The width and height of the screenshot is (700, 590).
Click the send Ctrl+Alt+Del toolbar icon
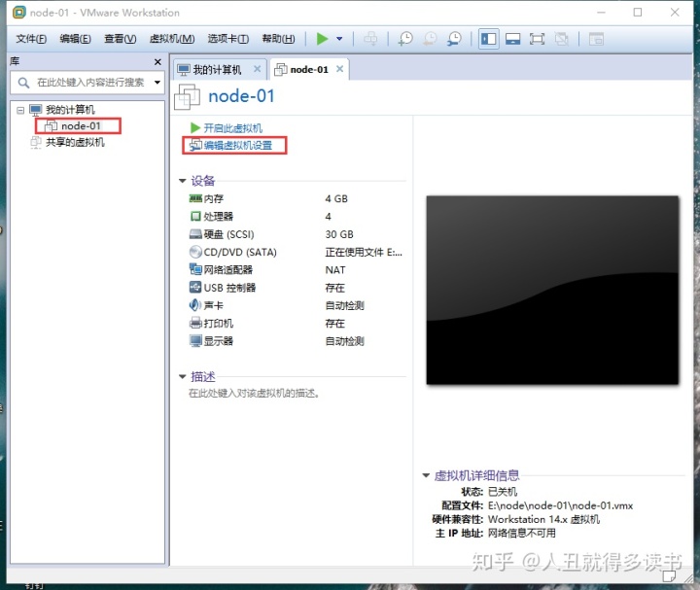point(370,39)
